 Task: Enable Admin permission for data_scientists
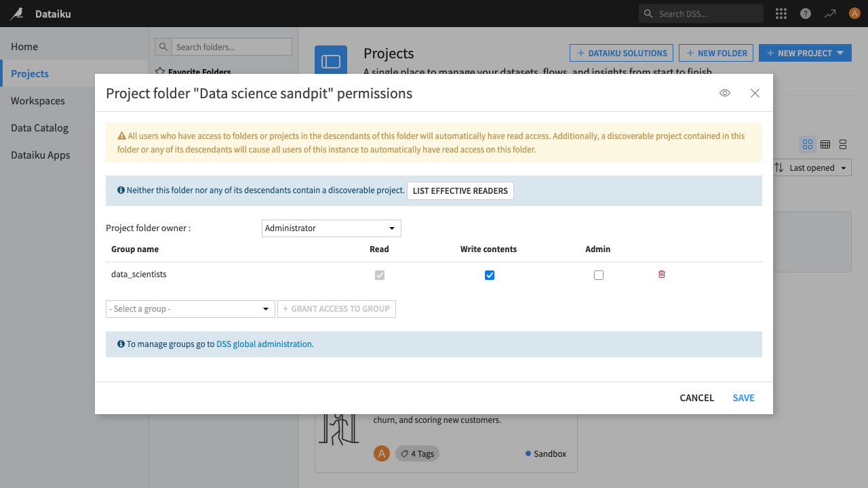[x=598, y=275]
